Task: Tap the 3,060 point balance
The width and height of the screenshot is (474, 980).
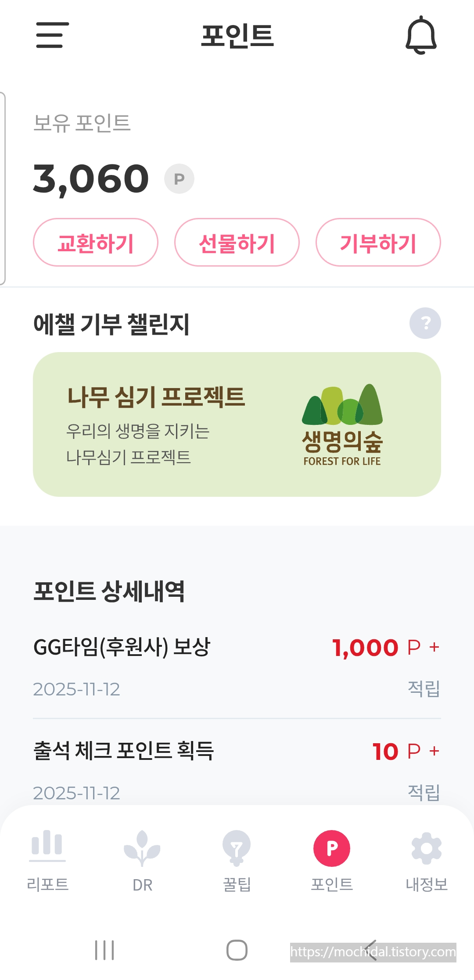Action: pos(91,179)
